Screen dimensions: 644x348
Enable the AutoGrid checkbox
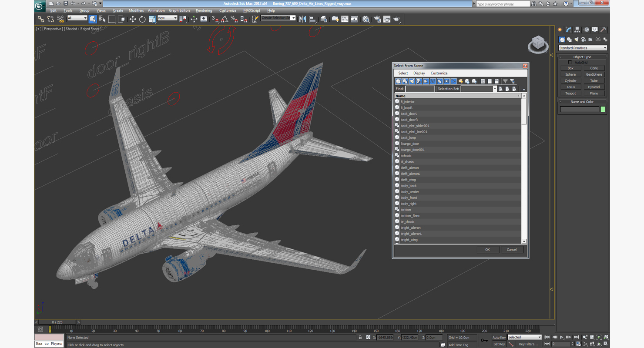570,62
